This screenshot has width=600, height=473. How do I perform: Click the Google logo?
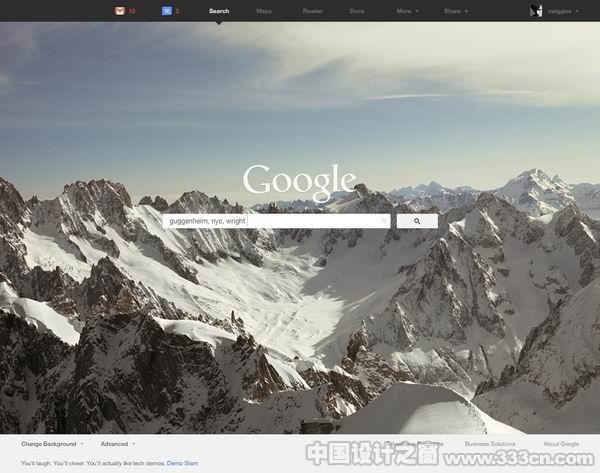pyautogui.click(x=300, y=182)
